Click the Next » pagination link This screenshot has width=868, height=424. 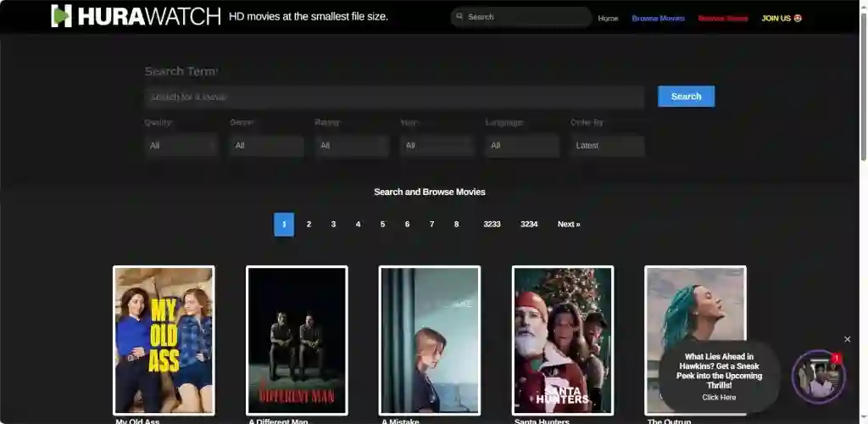click(569, 224)
